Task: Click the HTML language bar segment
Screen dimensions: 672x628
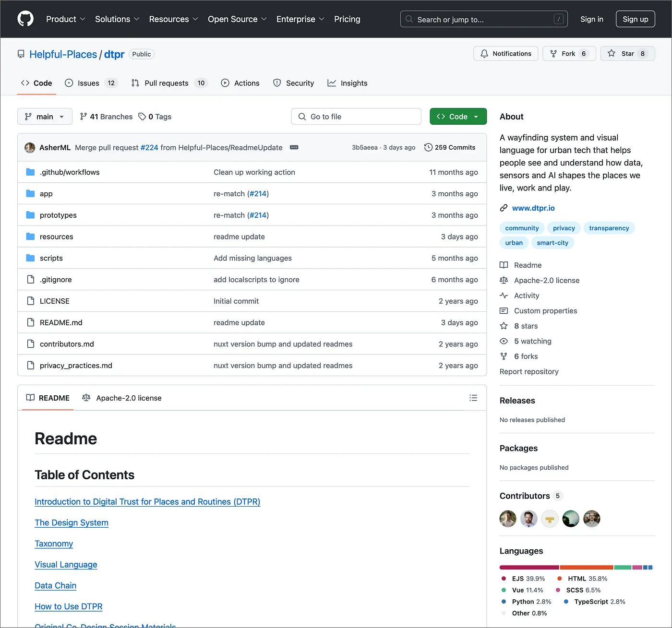Action: pyautogui.click(x=587, y=568)
